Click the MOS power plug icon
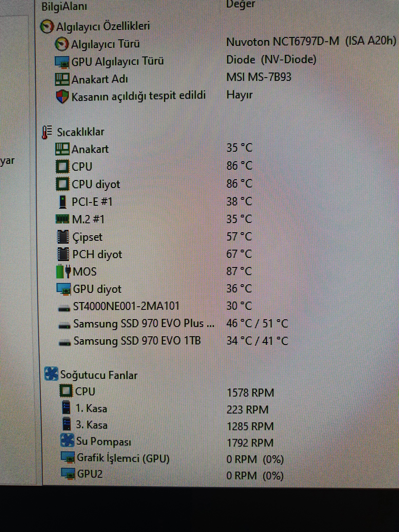The width and height of the screenshot is (399, 532). pyautogui.click(x=63, y=272)
